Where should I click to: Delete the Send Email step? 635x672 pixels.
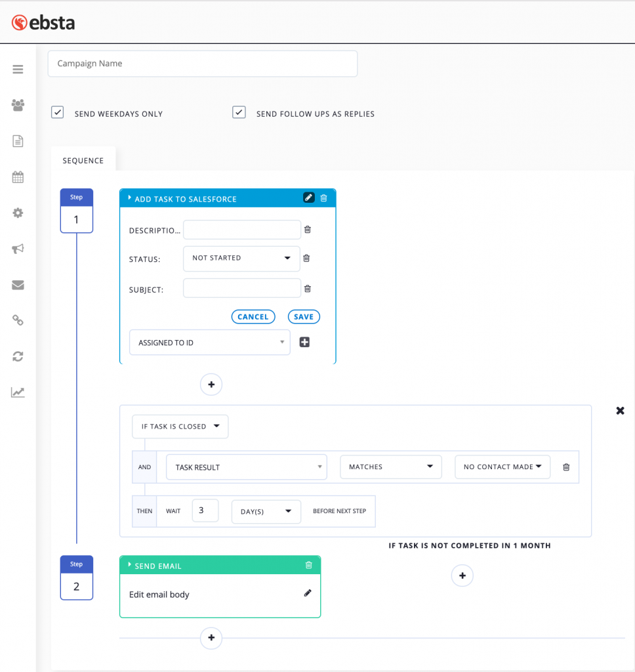pos(308,565)
